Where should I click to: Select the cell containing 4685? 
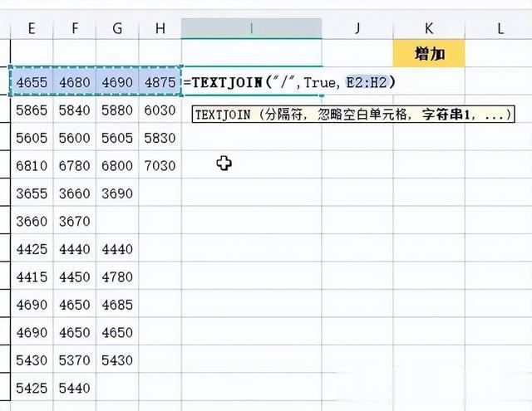pos(117,305)
